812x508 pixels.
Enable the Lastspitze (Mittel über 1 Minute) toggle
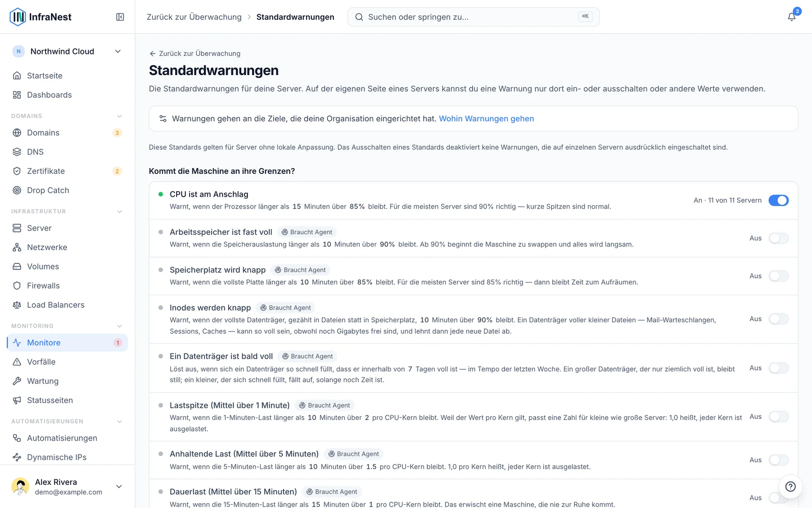point(778,417)
